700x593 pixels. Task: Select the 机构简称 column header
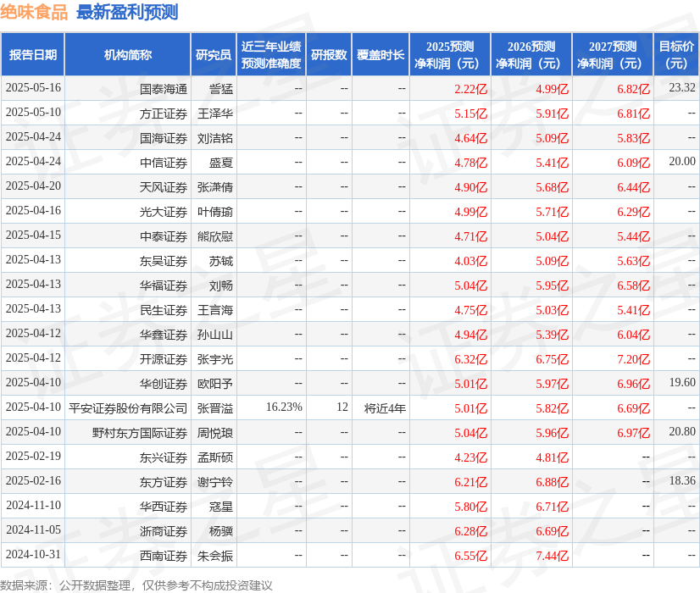pyautogui.click(x=128, y=54)
